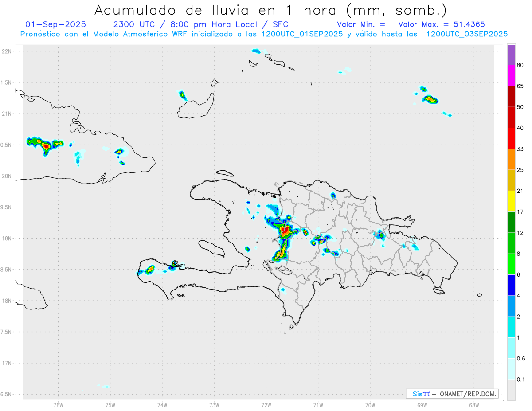Image resolution: width=532 pixels, height=411 pixels.
Task: Select the 68W longitude axis label
Action: point(474,405)
